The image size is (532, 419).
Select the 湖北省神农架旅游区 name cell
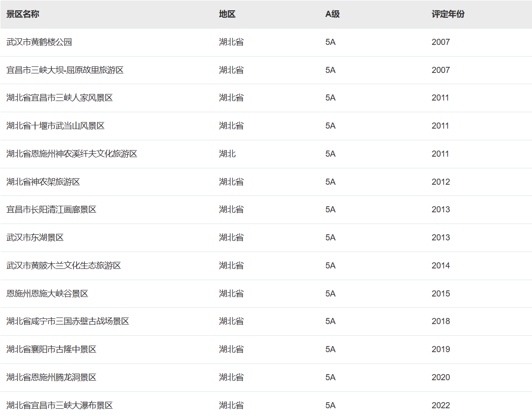point(43,182)
